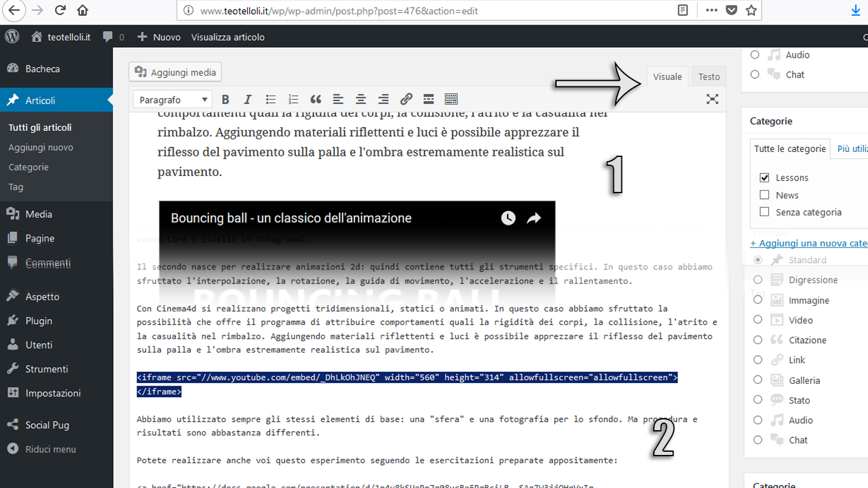The image size is (868, 488).
Task: Toggle bold formatting in editor toolbar
Action: pos(225,99)
